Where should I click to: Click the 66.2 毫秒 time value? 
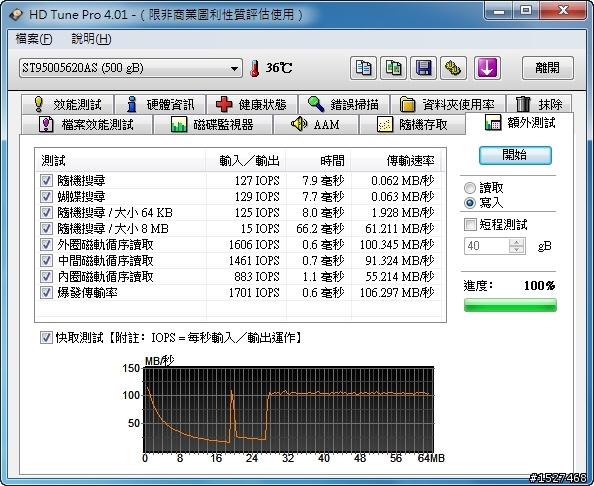(x=320, y=229)
